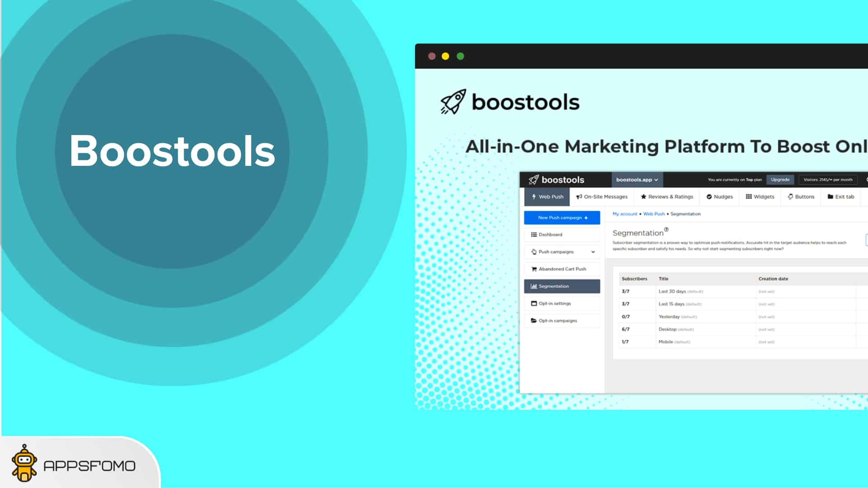Click the Nudges checkmark icon
Screen dimensions: 868x488
click(x=709, y=197)
